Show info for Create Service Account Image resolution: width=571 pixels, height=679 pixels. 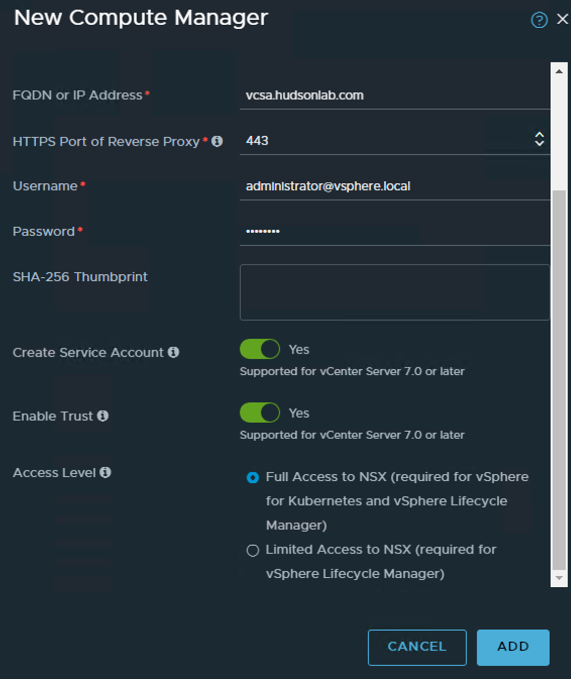pos(174,352)
